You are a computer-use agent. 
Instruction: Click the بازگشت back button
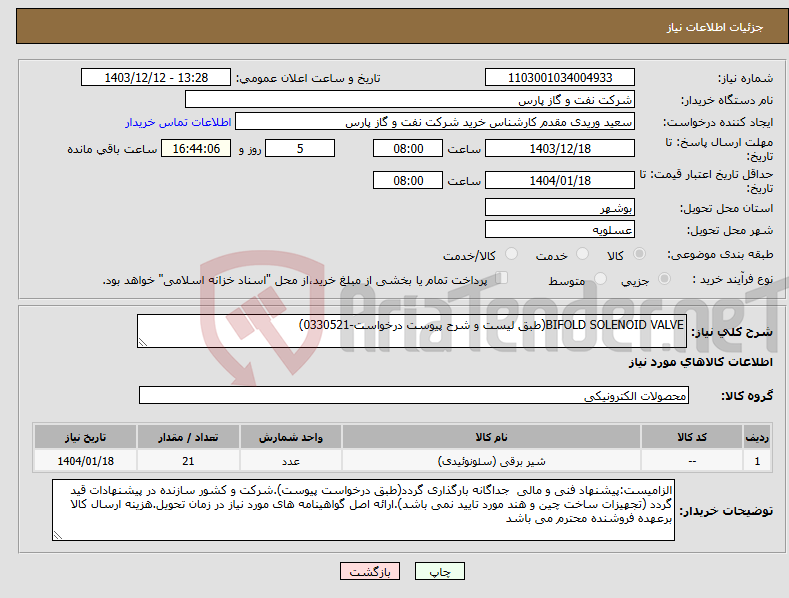370,571
